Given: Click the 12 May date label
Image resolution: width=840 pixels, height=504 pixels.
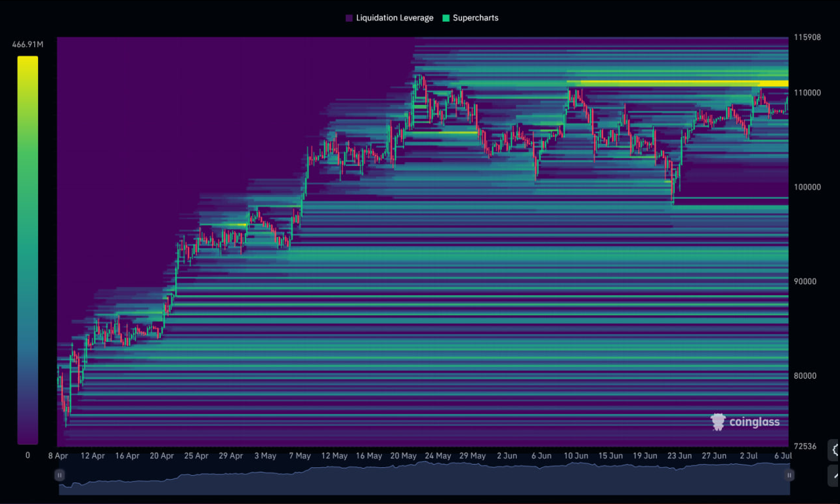Looking at the screenshot, I should (334, 455).
